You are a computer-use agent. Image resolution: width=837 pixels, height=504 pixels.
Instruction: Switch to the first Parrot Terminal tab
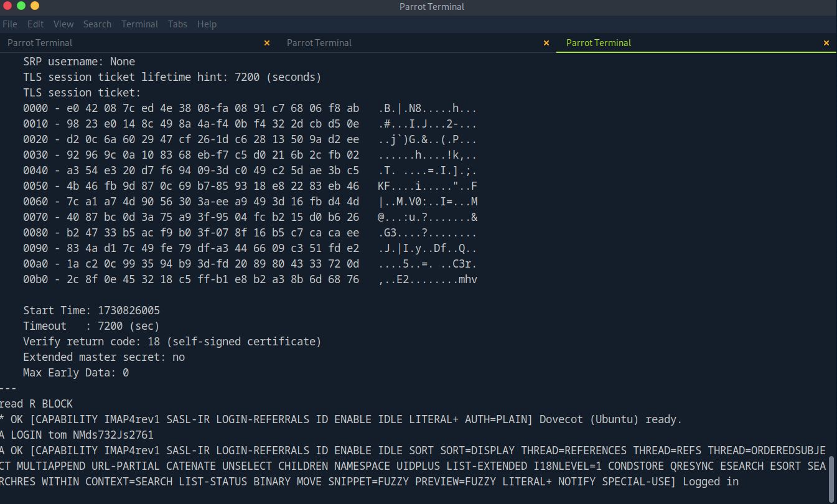point(40,43)
